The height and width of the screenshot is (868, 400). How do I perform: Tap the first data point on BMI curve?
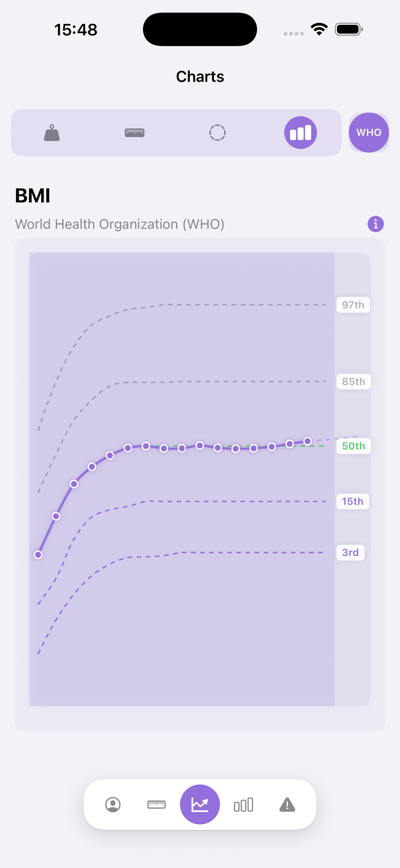[38, 555]
